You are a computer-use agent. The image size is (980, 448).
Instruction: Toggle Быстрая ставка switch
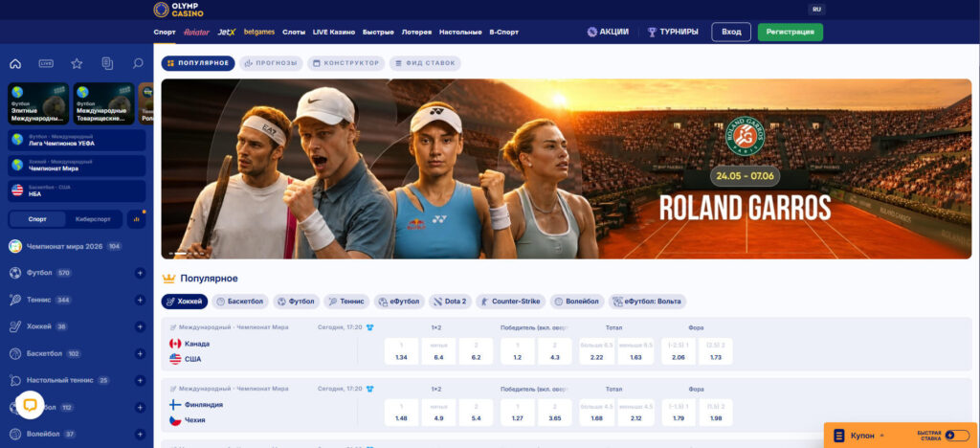(x=957, y=436)
